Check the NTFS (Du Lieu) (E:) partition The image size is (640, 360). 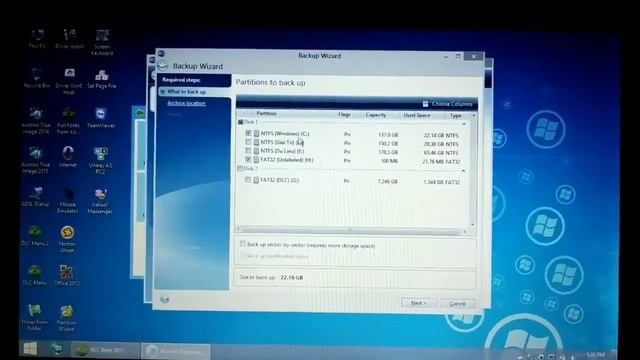248,151
